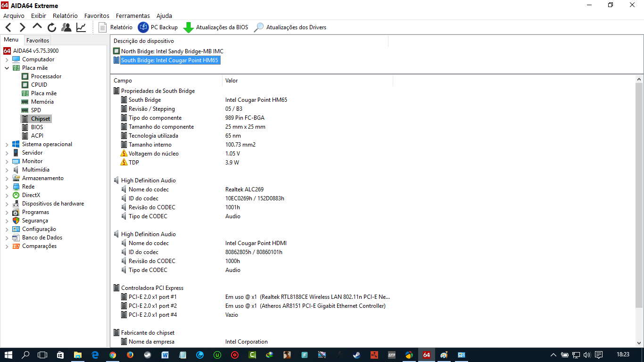Open the graph chart icon in toolbar
644x362 pixels.
tap(81, 27)
